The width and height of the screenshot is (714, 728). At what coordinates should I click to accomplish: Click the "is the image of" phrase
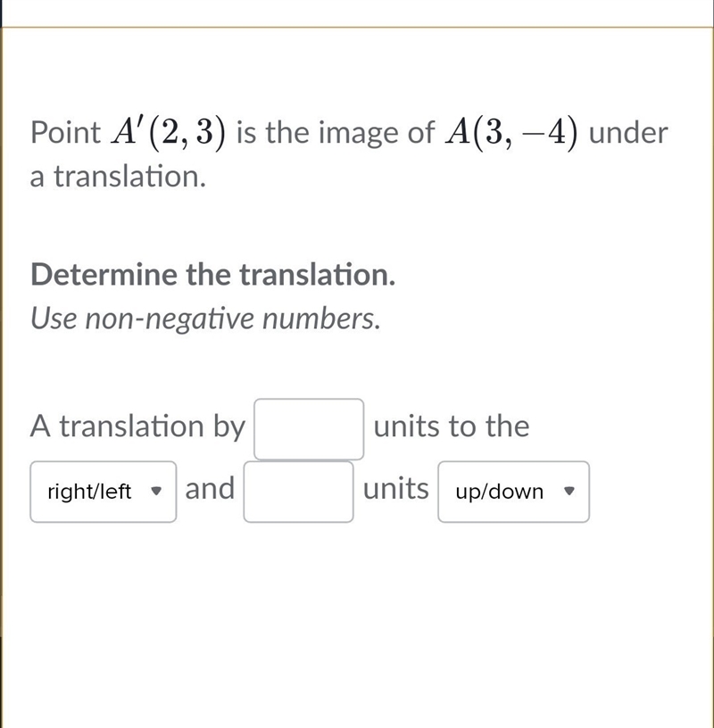[336, 133]
